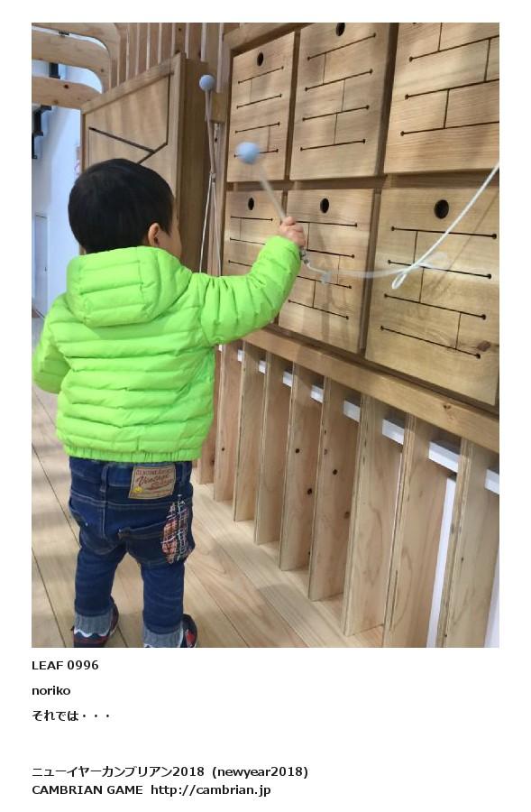Click the hanging blue ball near the post
Viewport: 531px width, 812px height.
point(207,82)
